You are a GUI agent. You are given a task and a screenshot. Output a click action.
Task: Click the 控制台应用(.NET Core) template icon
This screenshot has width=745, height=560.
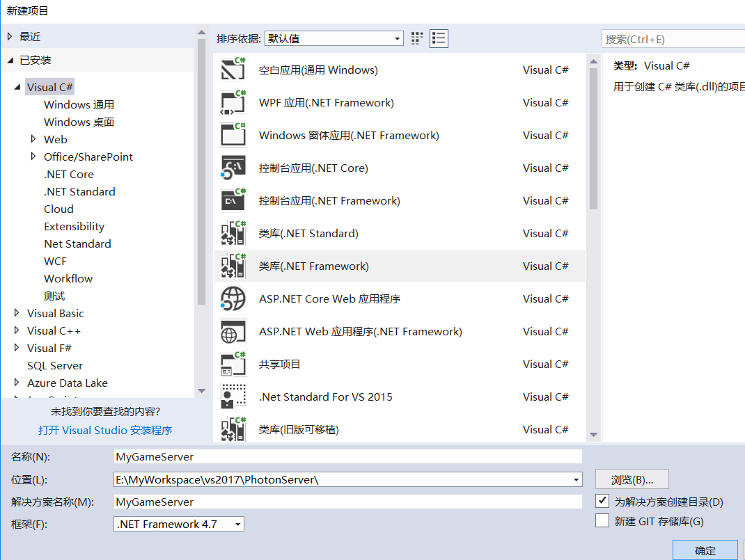click(233, 168)
